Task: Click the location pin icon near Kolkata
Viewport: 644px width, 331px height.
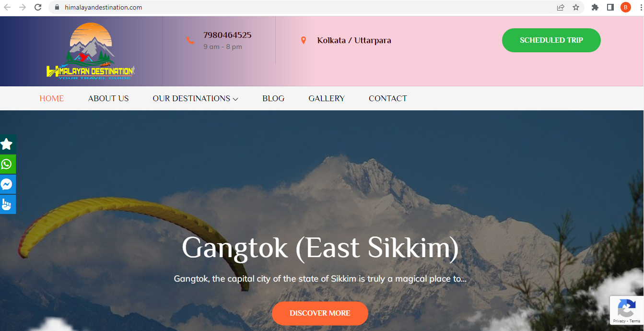Action: click(x=303, y=40)
